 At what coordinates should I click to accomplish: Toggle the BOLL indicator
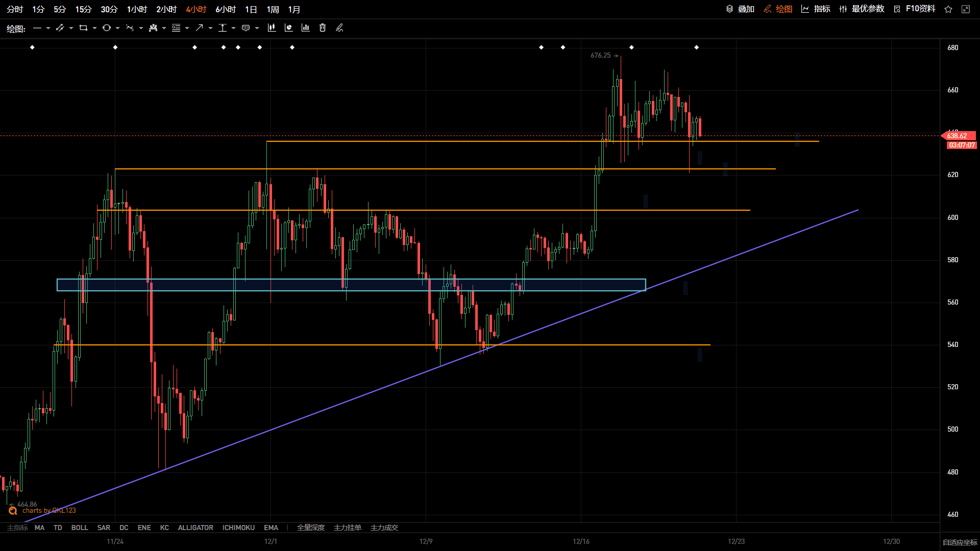tap(80, 528)
